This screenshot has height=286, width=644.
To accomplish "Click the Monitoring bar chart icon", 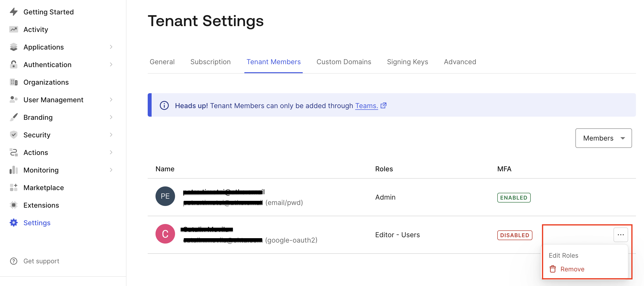I will tap(14, 170).
